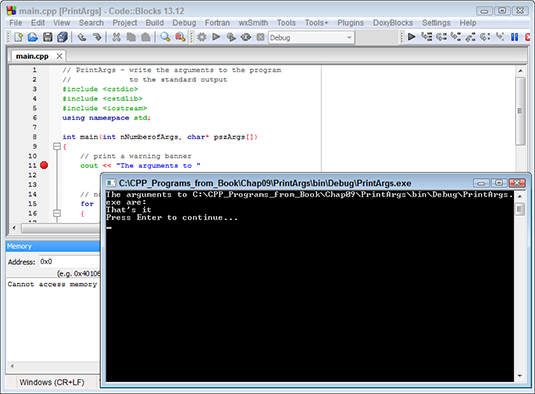This screenshot has height=394, width=535.
Task: Open the View menu
Action: coord(61,23)
